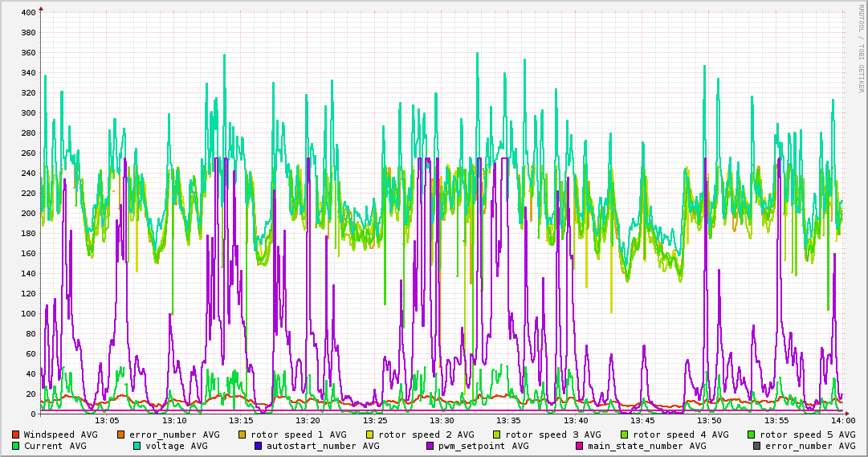Click the orange error_number AVG legend swatch
This screenshot has width=868, height=457.
[121, 435]
